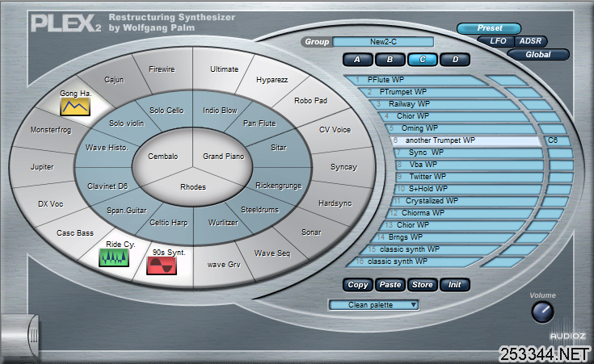
Task: Open the Clean palette dropdown
Action: pyautogui.click(x=373, y=305)
